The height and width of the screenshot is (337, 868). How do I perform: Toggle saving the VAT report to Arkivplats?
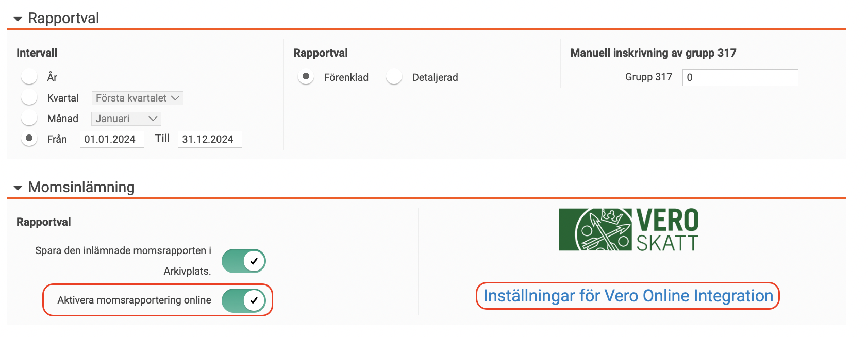click(x=243, y=261)
